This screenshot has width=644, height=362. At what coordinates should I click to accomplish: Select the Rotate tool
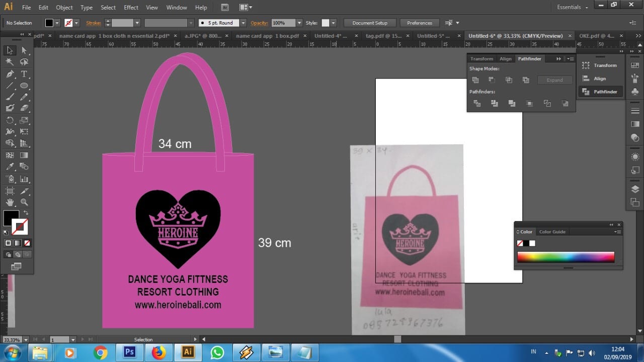point(10,120)
